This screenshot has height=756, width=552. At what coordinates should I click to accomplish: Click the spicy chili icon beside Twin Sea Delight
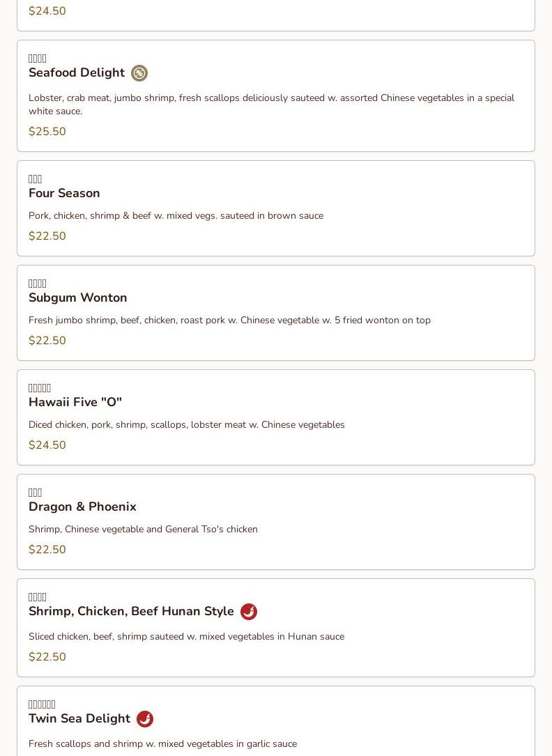coord(145,719)
